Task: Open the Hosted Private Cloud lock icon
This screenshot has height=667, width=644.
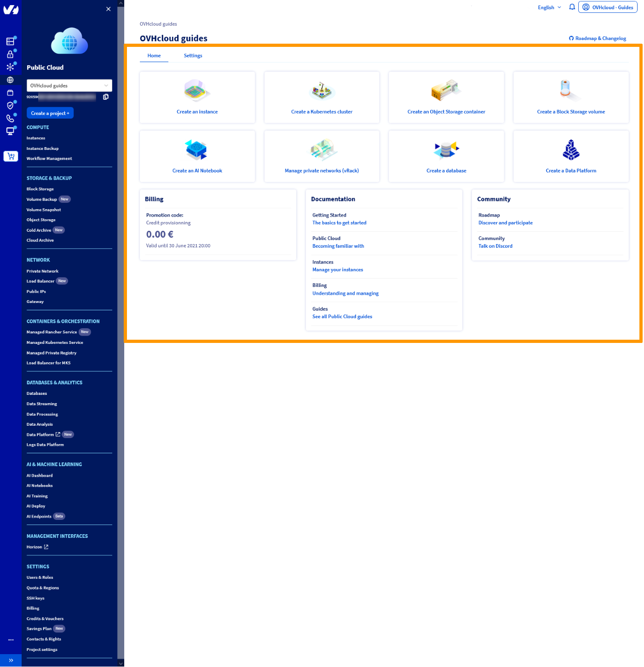Action: point(11,54)
